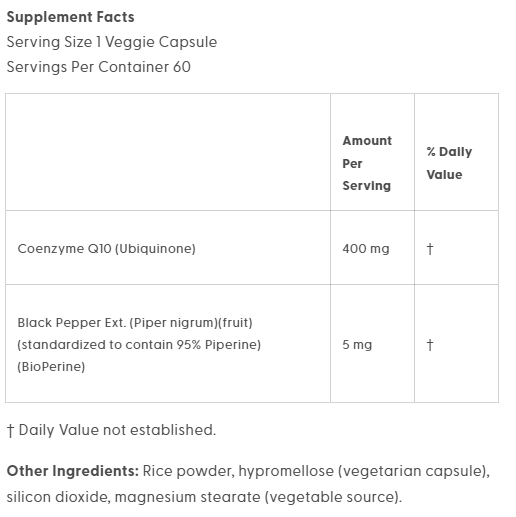The image size is (516, 517).
Task: Click the dagger symbol in Black Pepper row
Action: pyautogui.click(x=430, y=345)
